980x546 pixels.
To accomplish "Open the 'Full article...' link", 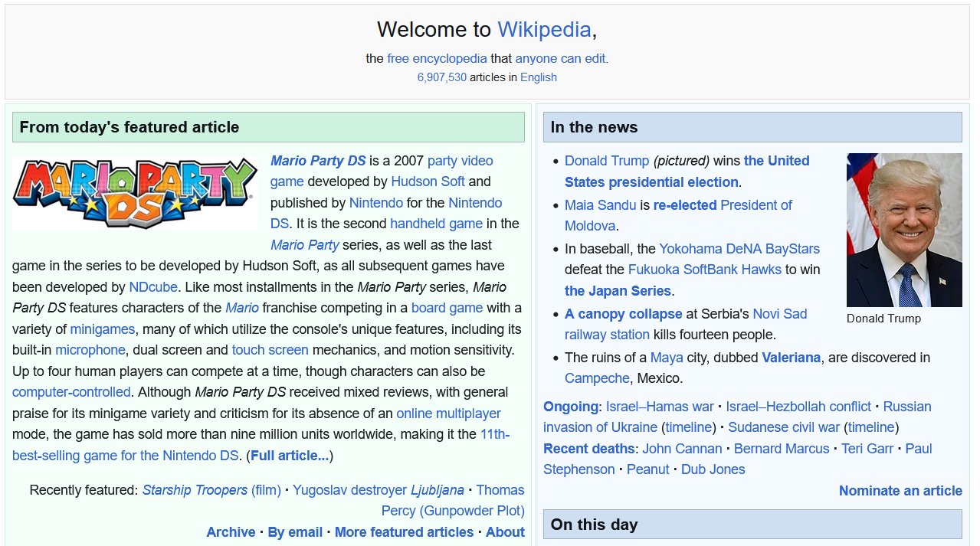I will click(290, 456).
